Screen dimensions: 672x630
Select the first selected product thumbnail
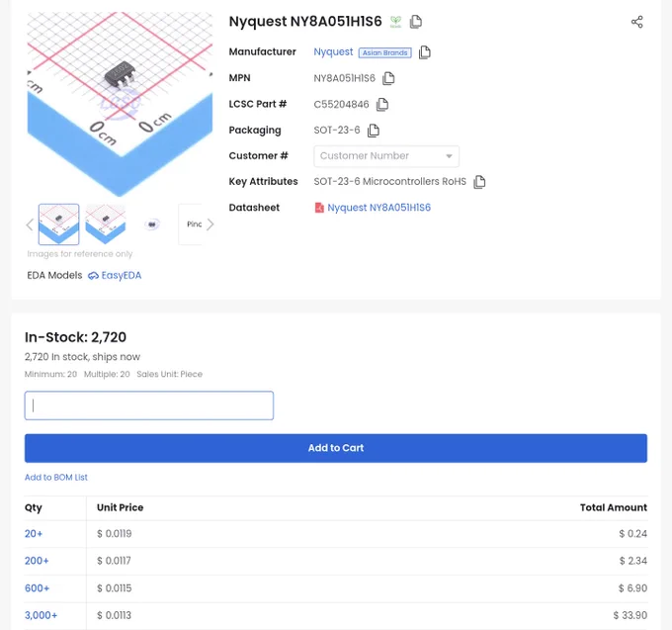coord(58,225)
